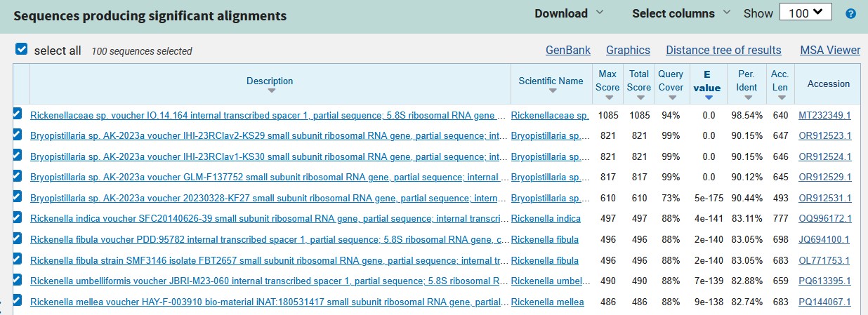
Task: Open Rickenella mellea scientific name link
Action: pyautogui.click(x=547, y=302)
